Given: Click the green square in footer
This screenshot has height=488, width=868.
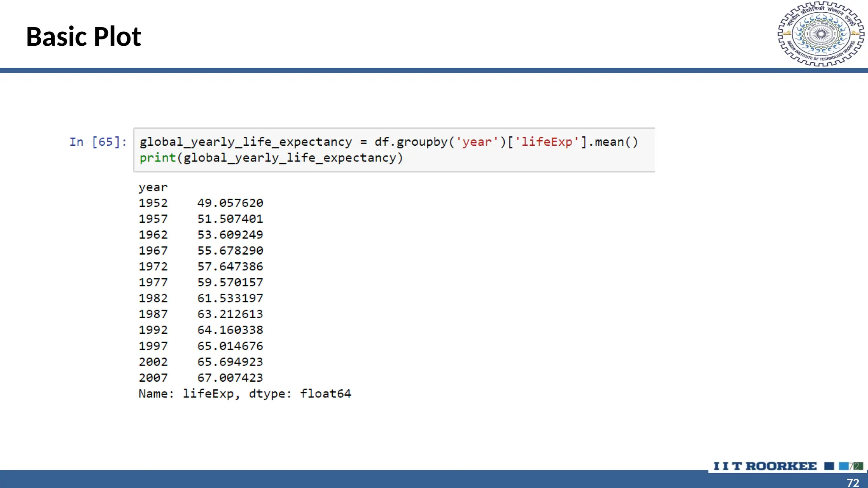Looking at the screenshot, I should 859,466.
